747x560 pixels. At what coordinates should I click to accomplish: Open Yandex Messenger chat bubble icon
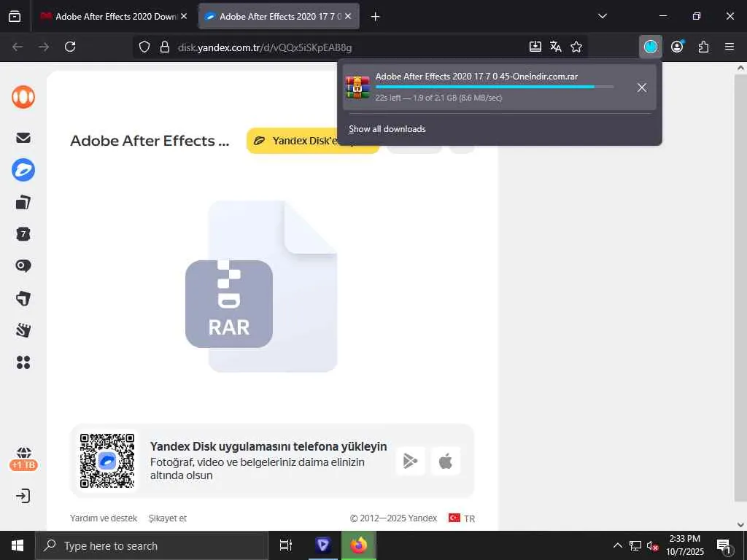pos(23,265)
